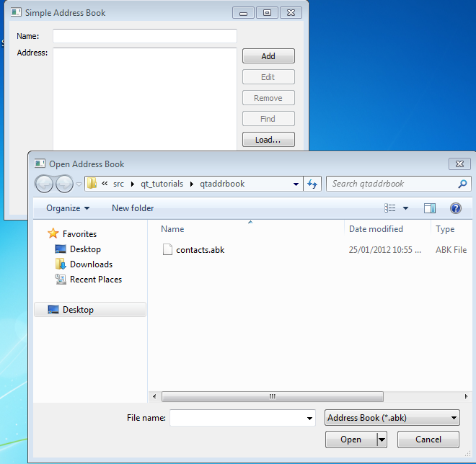Maximize the Simple Address Book window
The height and width of the screenshot is (464, 476).
[x=267, y=13]
